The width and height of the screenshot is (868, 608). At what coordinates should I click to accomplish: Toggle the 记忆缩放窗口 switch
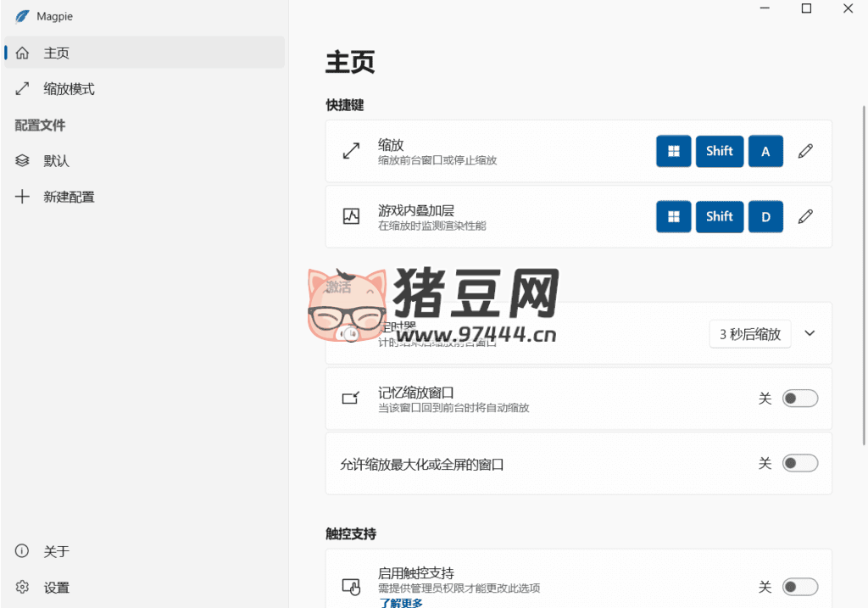(799, 399)
